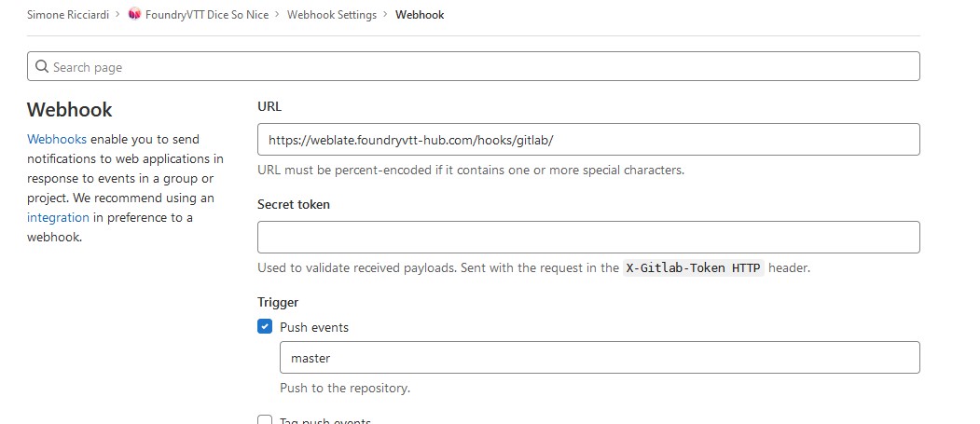The width and height of the screenshot is (980, 424).
Task: Enable the Tag push events checkbox
Action: pyautogui.click(x=265, y=419)
